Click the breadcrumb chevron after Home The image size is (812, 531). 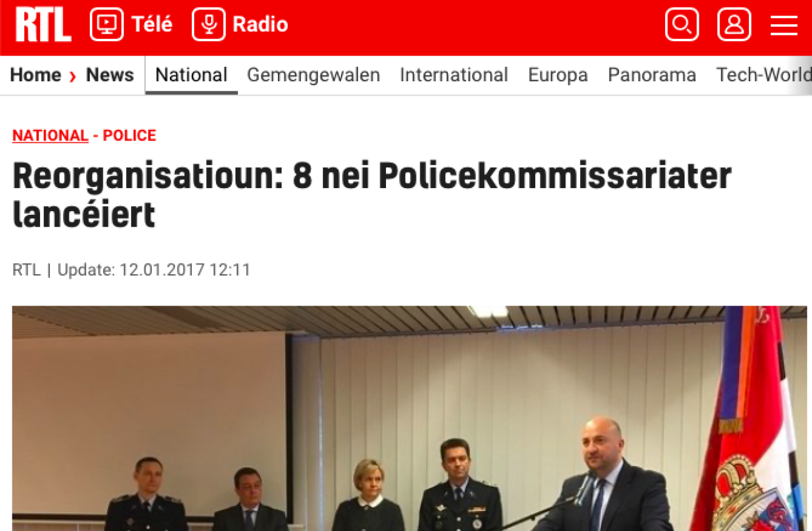[x=73, y=76]
